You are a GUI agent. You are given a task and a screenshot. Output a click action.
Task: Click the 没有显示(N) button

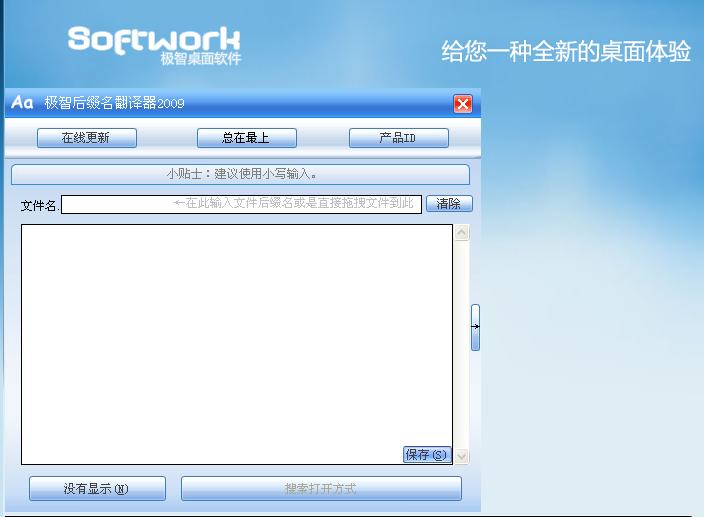(x=97, y=488)
